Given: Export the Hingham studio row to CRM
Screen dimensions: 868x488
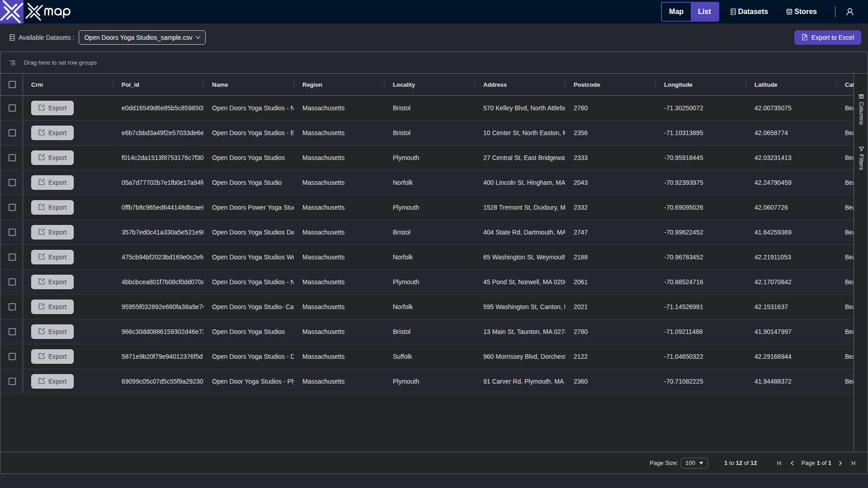Looking at the screenshot, I should (x=52, y=183).
